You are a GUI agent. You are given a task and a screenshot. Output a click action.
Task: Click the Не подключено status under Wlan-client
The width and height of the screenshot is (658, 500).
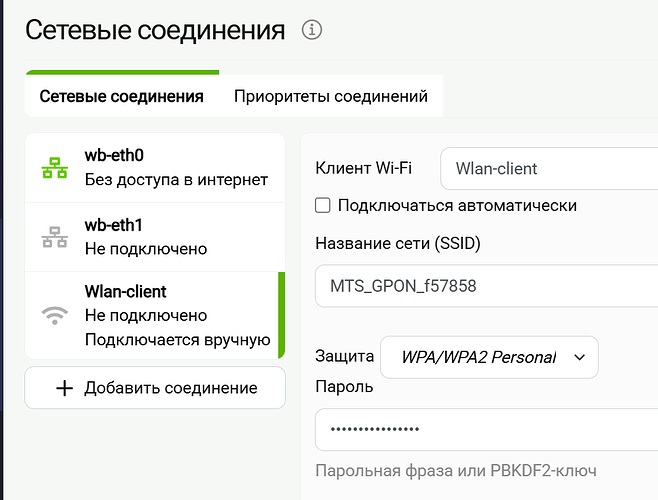146,315
